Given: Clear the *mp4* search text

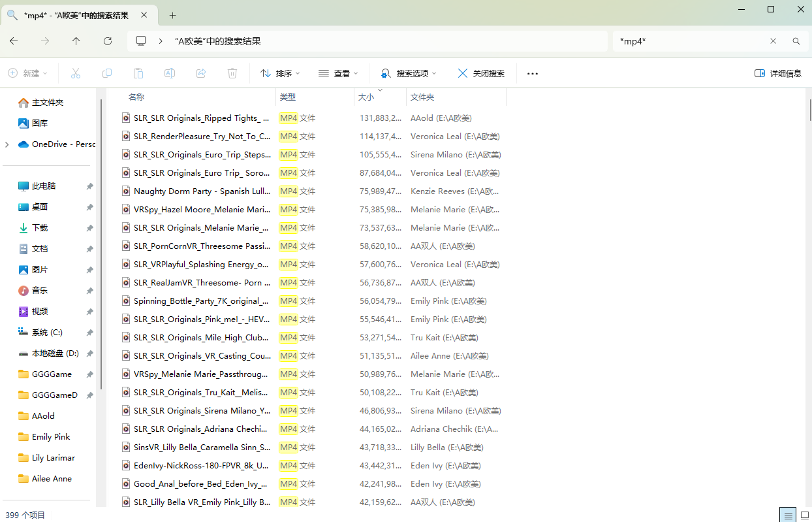Looking at the screenshot, I should click(x=773, y=41).
